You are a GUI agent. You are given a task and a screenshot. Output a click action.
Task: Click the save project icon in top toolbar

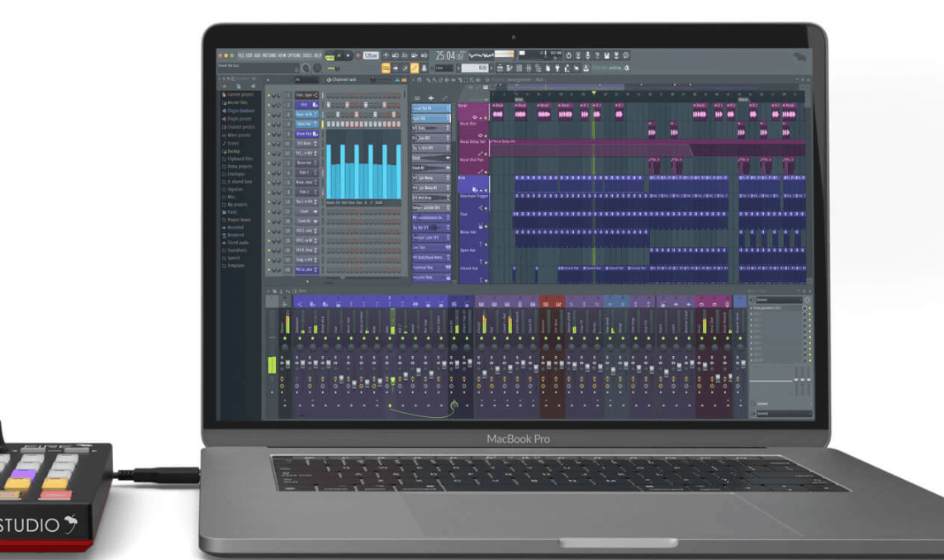coord(607,55)
